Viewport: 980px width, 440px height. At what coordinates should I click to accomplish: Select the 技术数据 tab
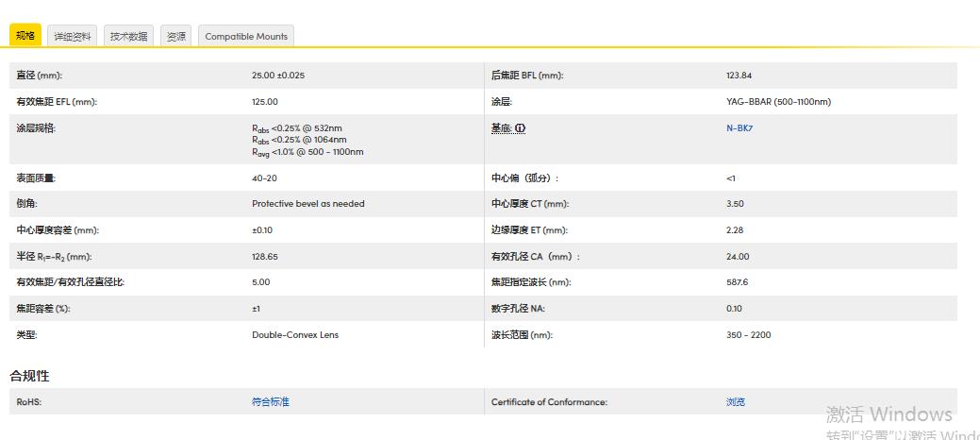point(128,36)
